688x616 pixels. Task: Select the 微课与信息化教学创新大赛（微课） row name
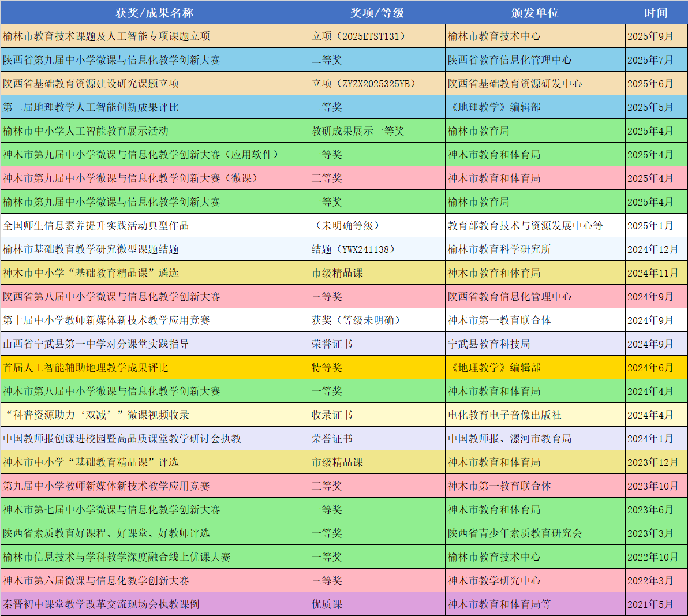pos(155,178)
